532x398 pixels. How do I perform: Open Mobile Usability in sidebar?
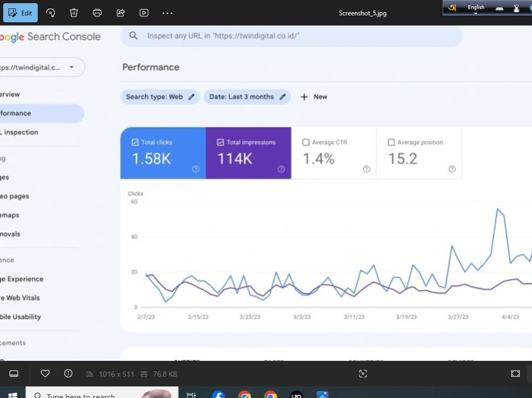pyautogui.click(x=21, y=317)
